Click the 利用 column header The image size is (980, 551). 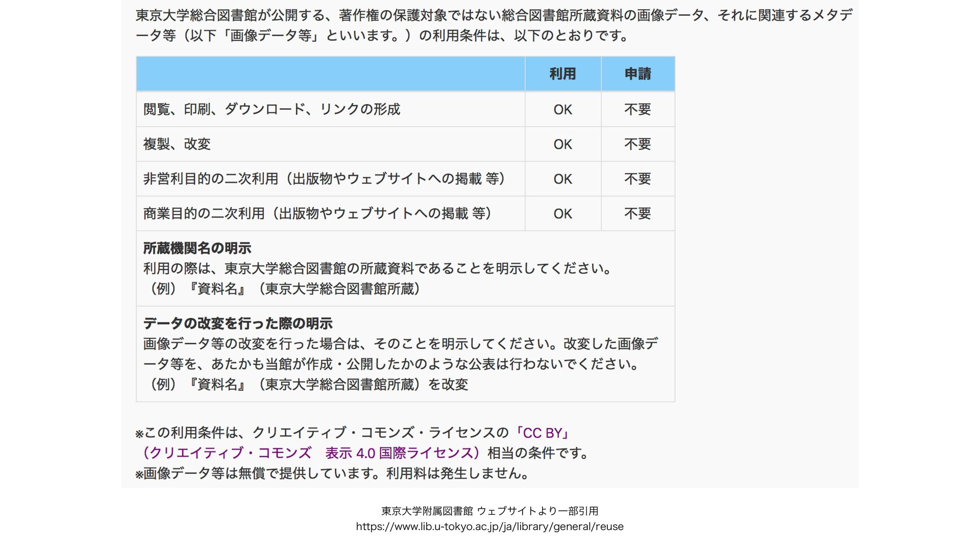point(562,74)
